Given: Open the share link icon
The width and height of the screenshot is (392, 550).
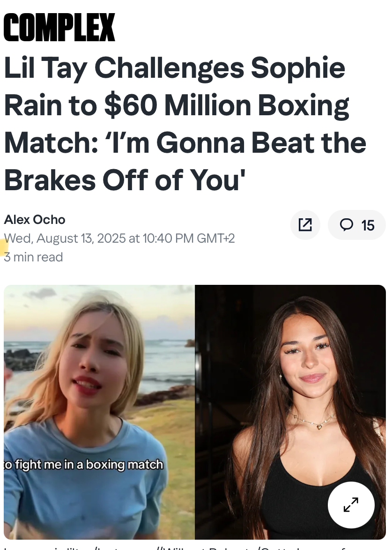Looking at the screenshot, I should (305, 225).
